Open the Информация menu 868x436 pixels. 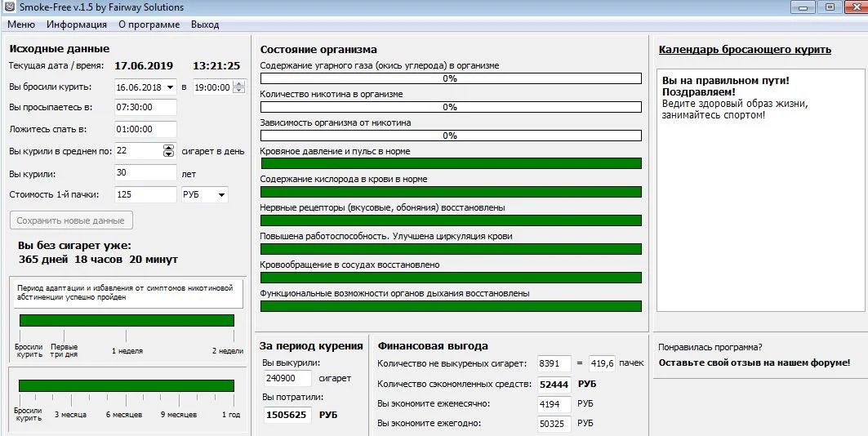click(77, 24)
